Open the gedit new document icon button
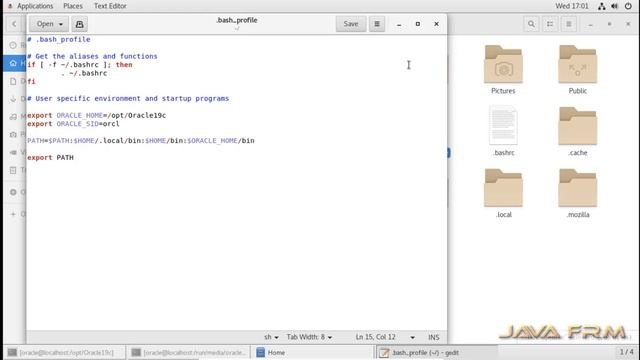640x360 pixels. click(x=80, y=24)
